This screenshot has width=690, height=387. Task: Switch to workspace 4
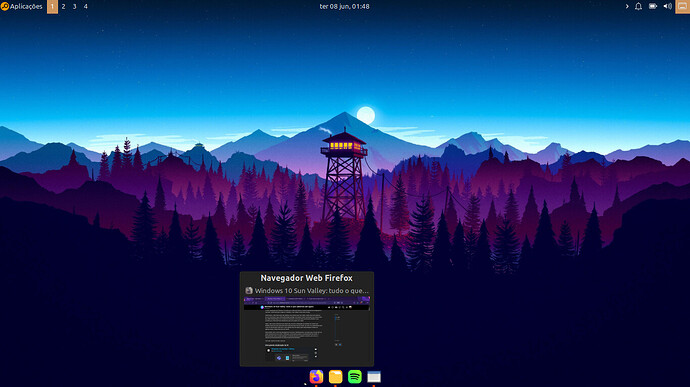[85, 7]
